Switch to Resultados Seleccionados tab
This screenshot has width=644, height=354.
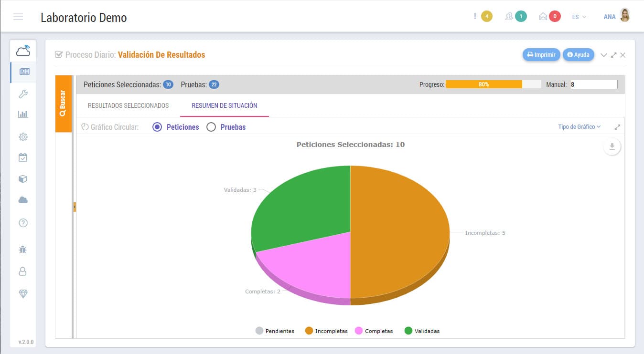coord(128,105)
